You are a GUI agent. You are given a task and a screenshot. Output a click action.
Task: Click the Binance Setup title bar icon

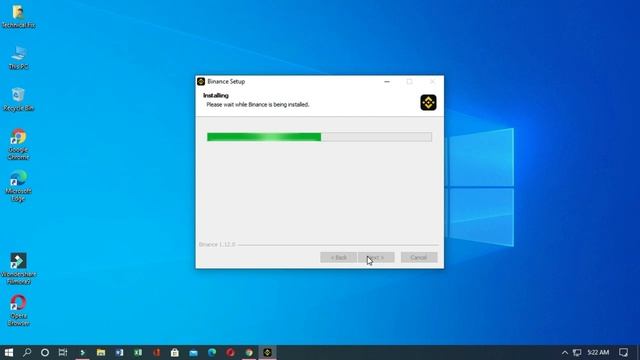click(x=201, y=82)
